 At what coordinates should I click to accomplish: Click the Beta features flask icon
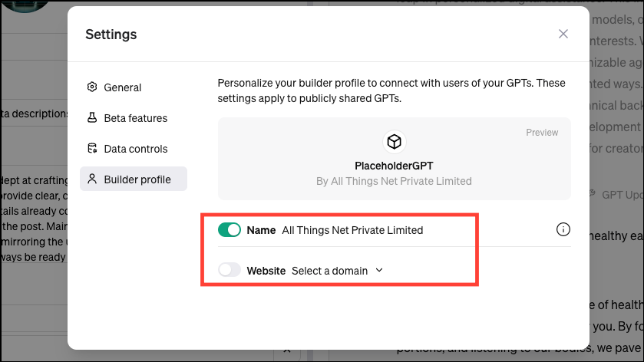pyautogui.click(x=92, y=118)
